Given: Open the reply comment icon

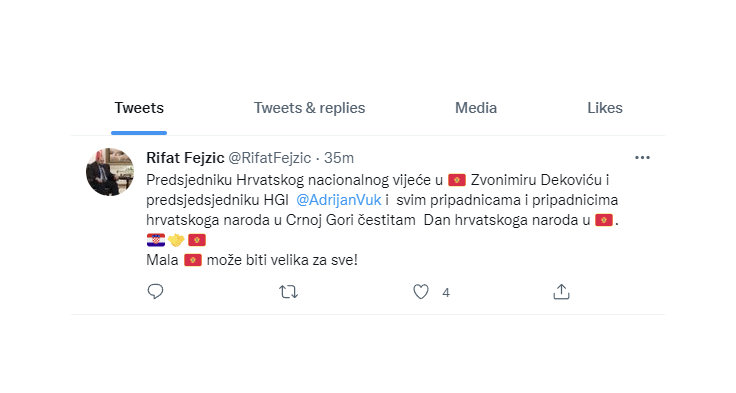Looking at the screenshot, I should [155, 292].
